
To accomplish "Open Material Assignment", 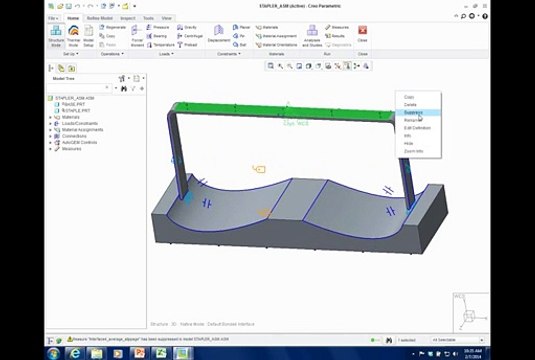I will click(276, 36).
